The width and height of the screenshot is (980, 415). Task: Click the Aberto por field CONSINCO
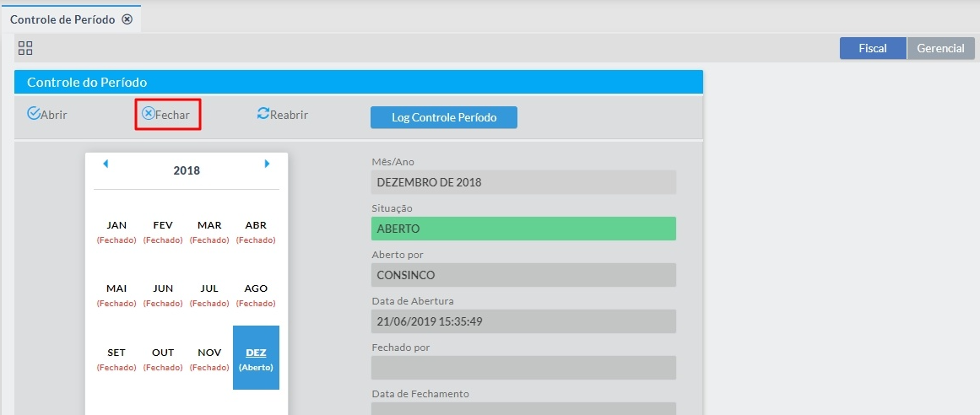click(x=523, y=275)
